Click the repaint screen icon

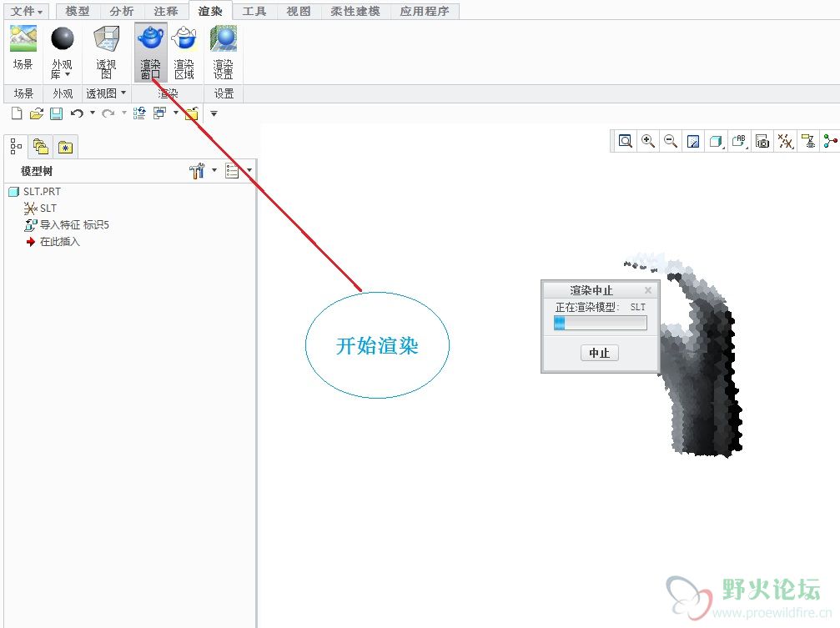[x=693, y=142]
